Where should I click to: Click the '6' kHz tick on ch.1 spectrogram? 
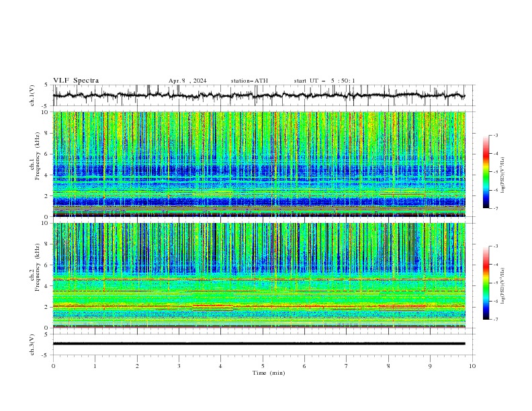tap(48, 154)
